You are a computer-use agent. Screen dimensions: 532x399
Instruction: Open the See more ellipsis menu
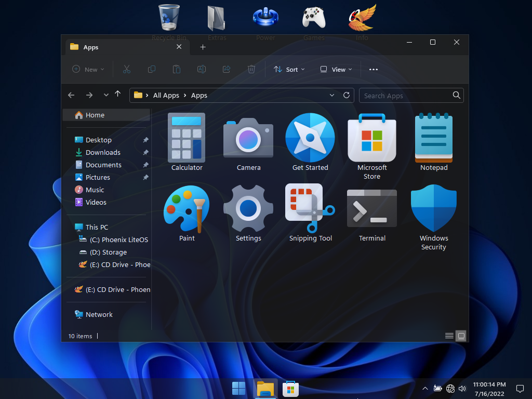point(374,69)
